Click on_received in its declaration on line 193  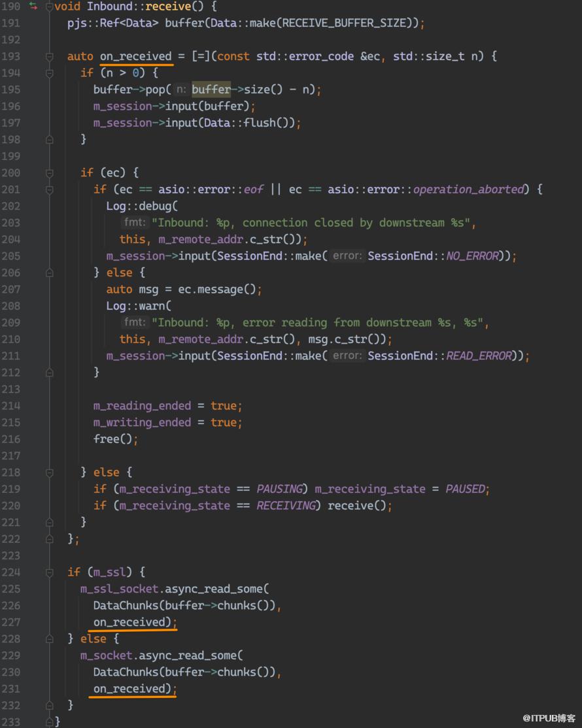point(135,56)
